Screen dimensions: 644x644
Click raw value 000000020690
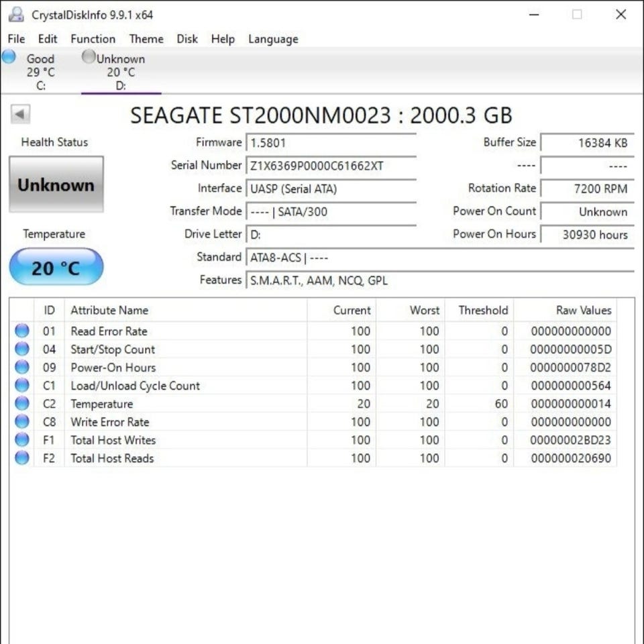(570, 458)
